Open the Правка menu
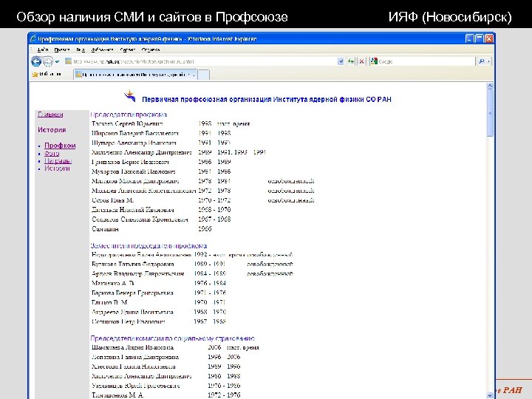Screen dimensions: 532x399 [x=62, y=50]
